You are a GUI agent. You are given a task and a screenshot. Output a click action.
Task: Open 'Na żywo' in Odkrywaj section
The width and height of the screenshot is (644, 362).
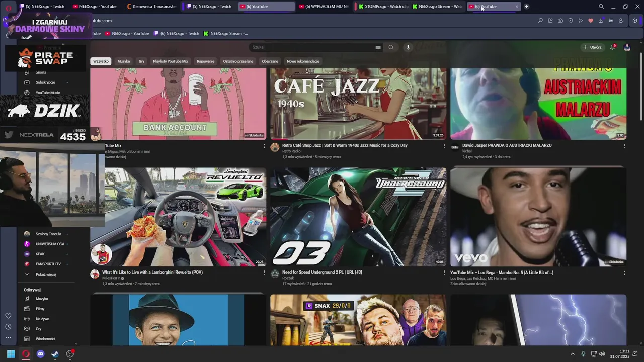(42, 319)
